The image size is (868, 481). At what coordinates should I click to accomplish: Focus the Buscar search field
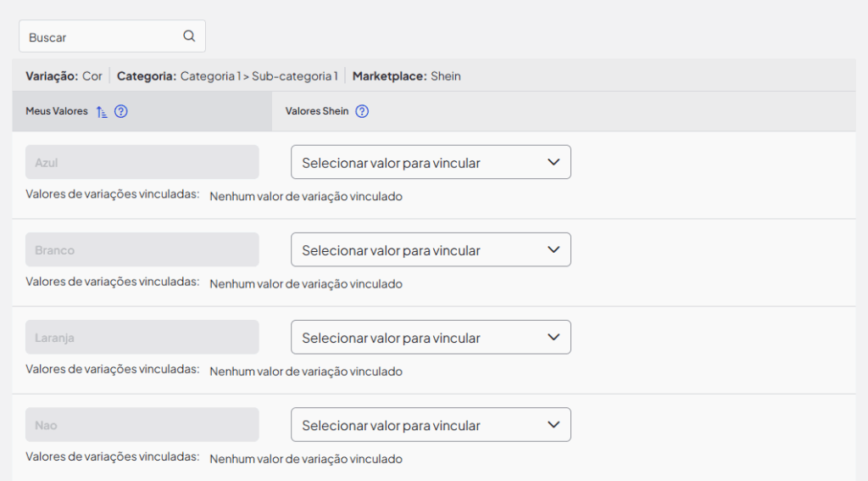[102, 36]
